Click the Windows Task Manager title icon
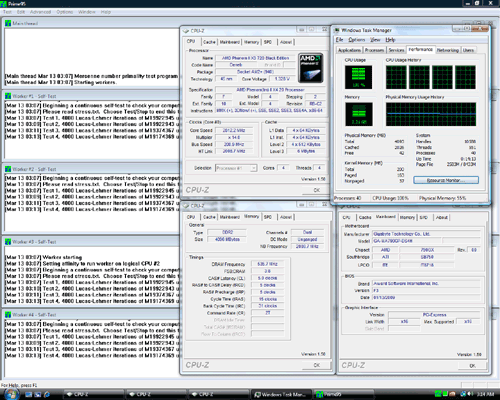 pyautogui.click(x=337, y=30)
